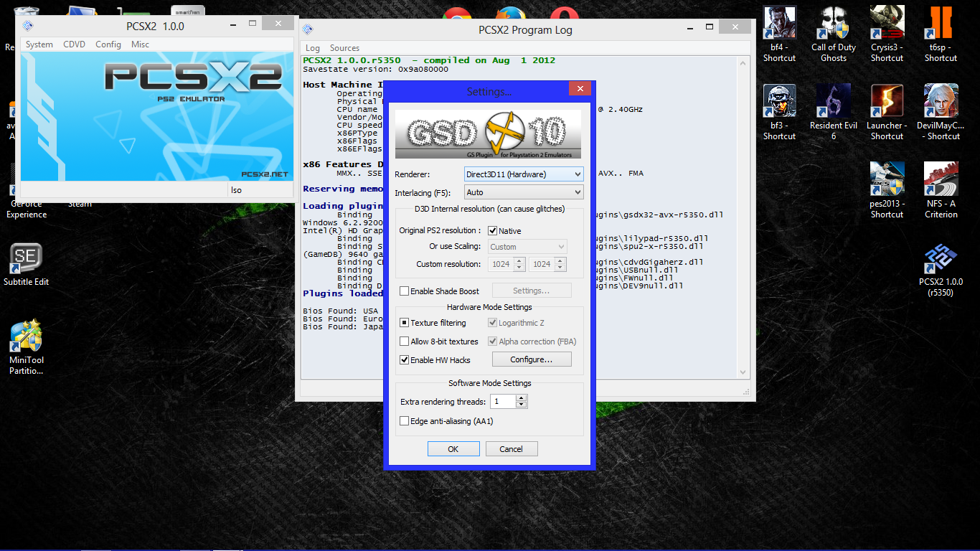Check Allow 8-bit textures

405,342
